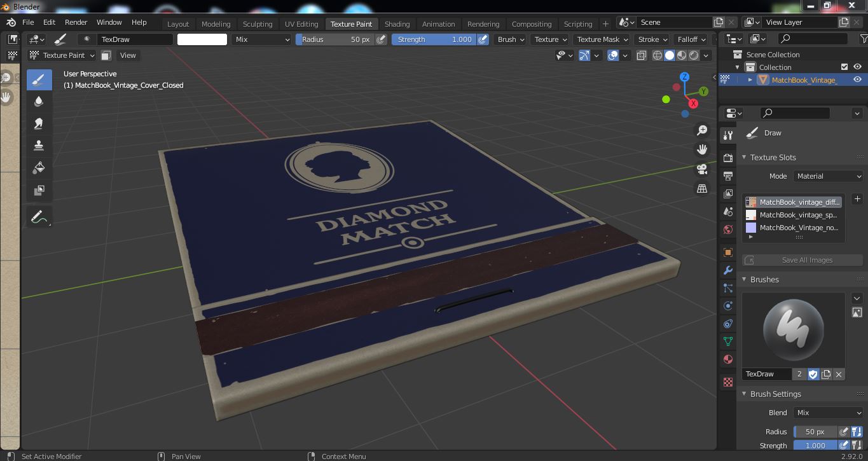Click the pan view hand icon
This screenshot has height=461, width=868.
(x=702, y=149)
